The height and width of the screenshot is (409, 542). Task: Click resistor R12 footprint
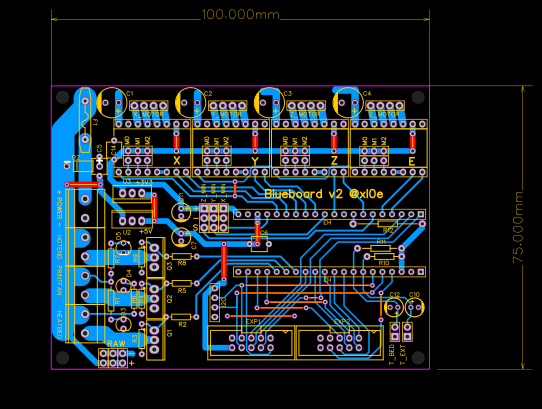coord(387,224)
